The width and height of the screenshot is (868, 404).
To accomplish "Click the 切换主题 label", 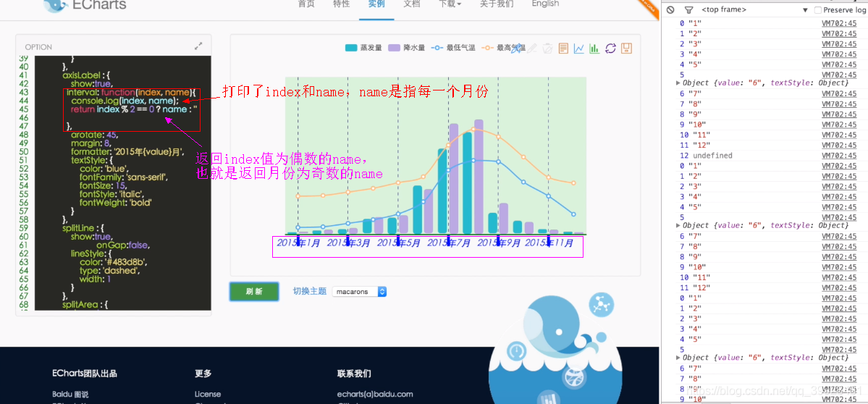I will 309,291.
